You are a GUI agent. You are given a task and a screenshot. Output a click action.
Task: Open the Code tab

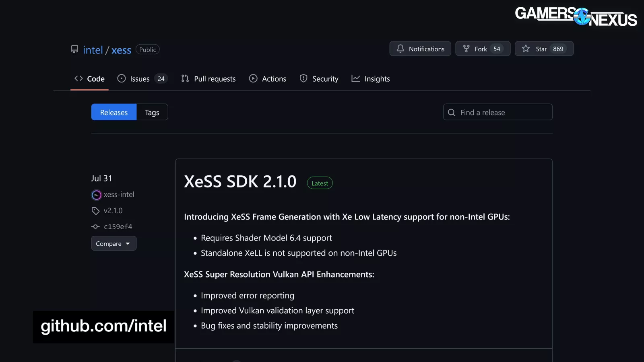[89, 79]
